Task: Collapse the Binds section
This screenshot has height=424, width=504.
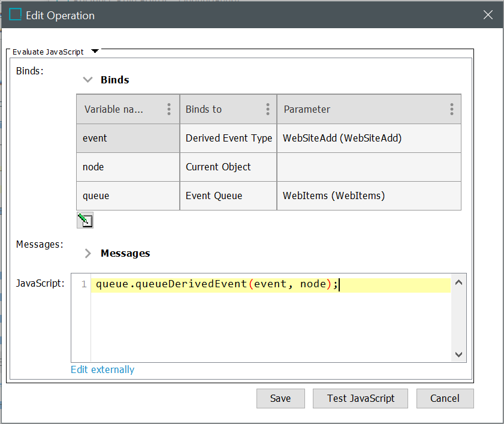Action: (x=88, y=80)
